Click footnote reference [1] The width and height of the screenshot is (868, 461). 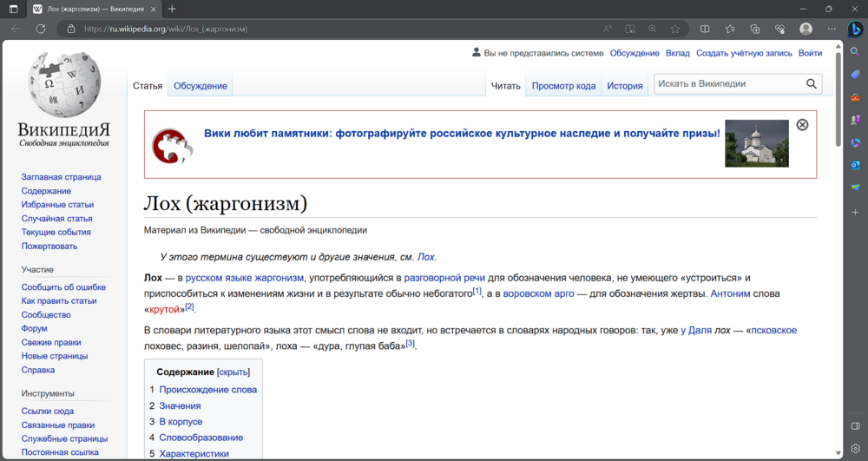(x=477, y=291)
